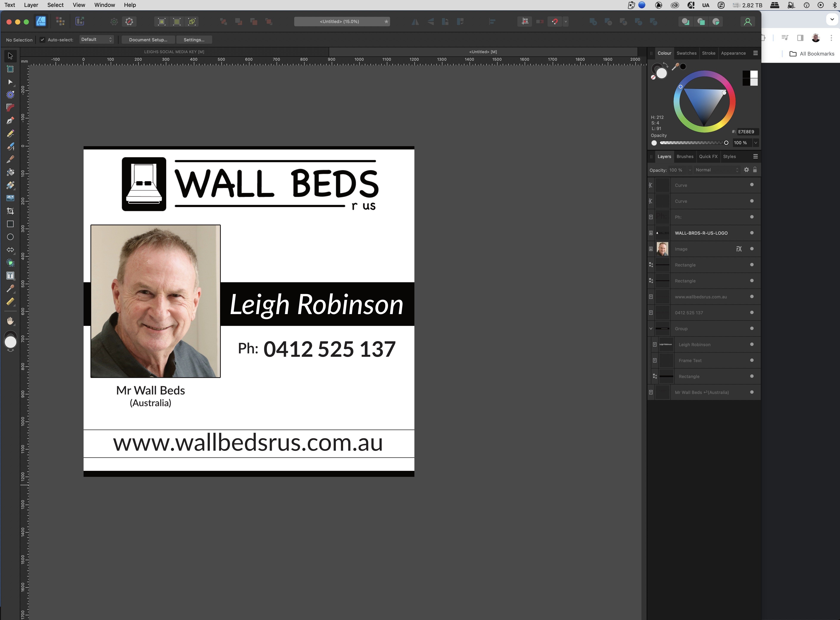Open the Colour panel options menu
Viewport: 840px width, 620px height.
(756, 53)
